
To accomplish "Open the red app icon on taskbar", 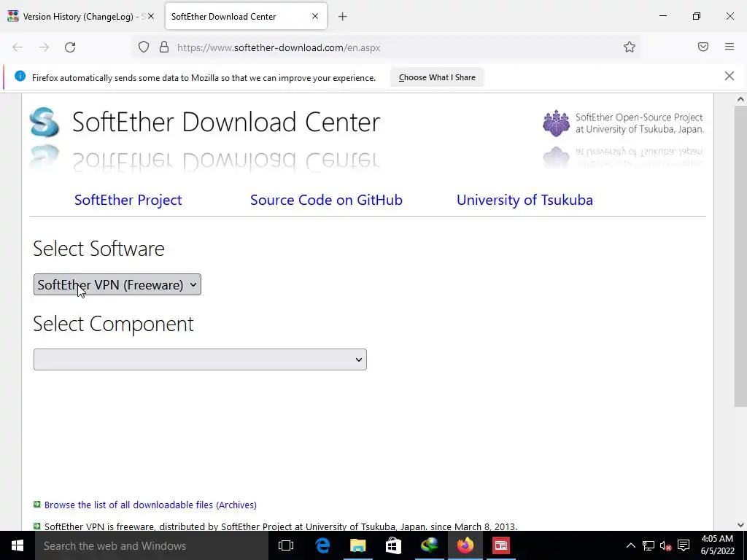I will coord(500,545).
